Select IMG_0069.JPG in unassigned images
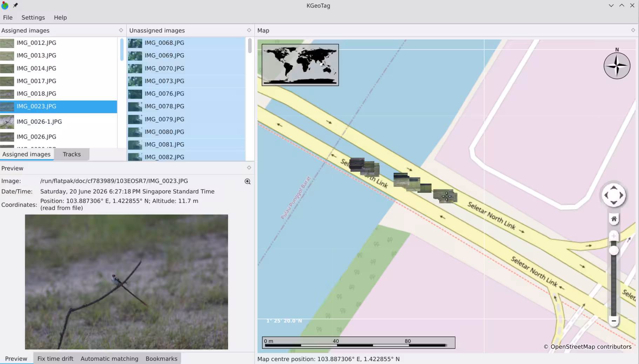This screenshot has height=364, width=639. tap(186, 55)
